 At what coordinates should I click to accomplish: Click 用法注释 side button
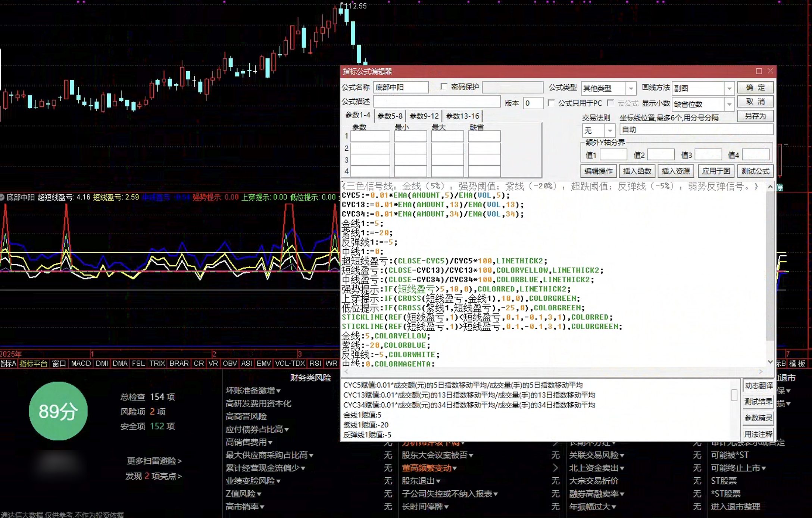(x=758, y=434)
